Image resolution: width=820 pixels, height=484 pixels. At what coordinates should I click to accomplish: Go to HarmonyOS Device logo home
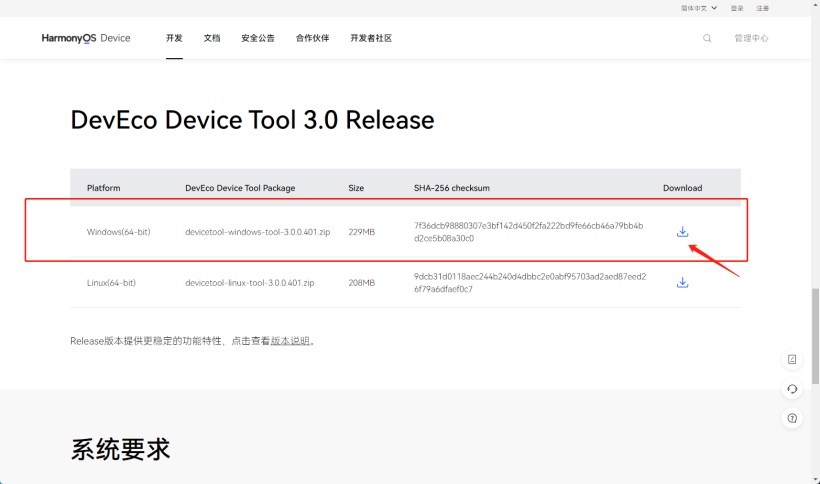pos(86,38)
